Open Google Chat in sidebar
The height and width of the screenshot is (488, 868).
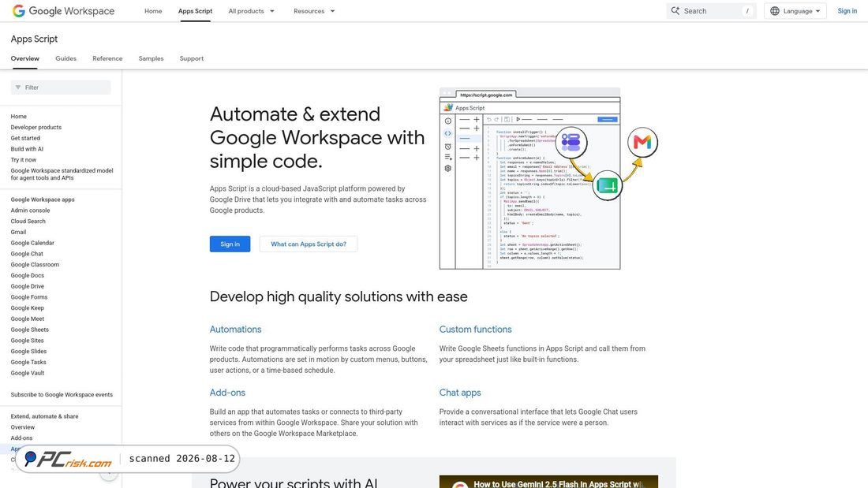pyautogui.click(x=27, y=254)
